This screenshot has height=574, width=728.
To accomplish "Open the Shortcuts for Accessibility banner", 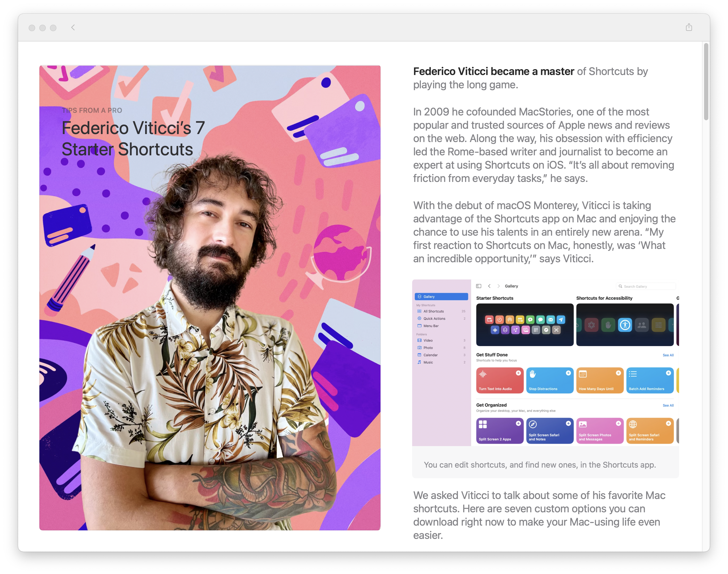I will coord(625,325).
